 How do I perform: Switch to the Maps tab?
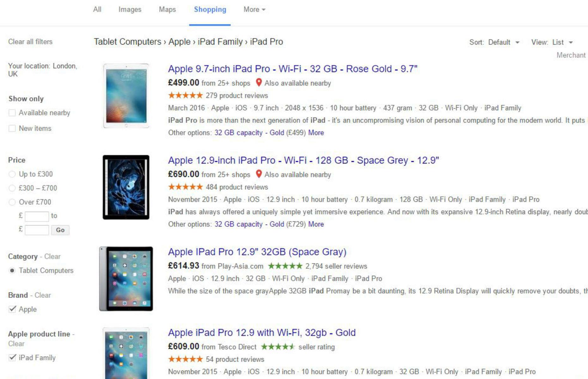[x=167, y=9]
